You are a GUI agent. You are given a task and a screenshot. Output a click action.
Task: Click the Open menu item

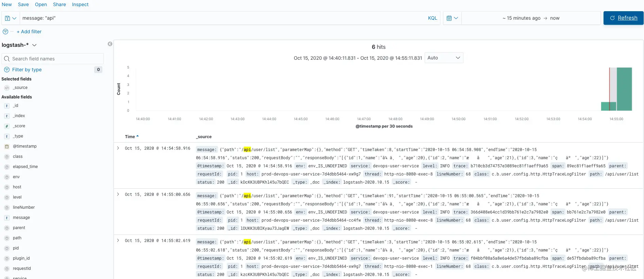point(41,4)
